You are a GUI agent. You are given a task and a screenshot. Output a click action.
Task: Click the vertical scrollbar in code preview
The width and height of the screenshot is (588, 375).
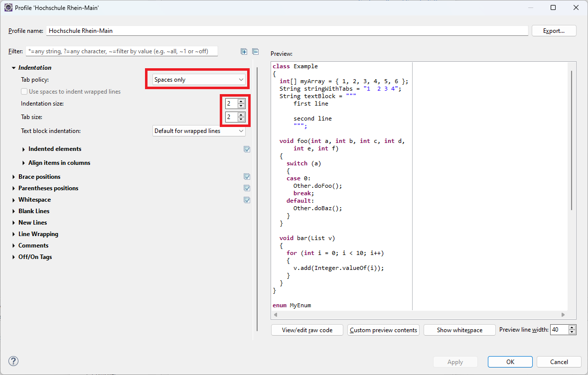[x=572, y=139]
